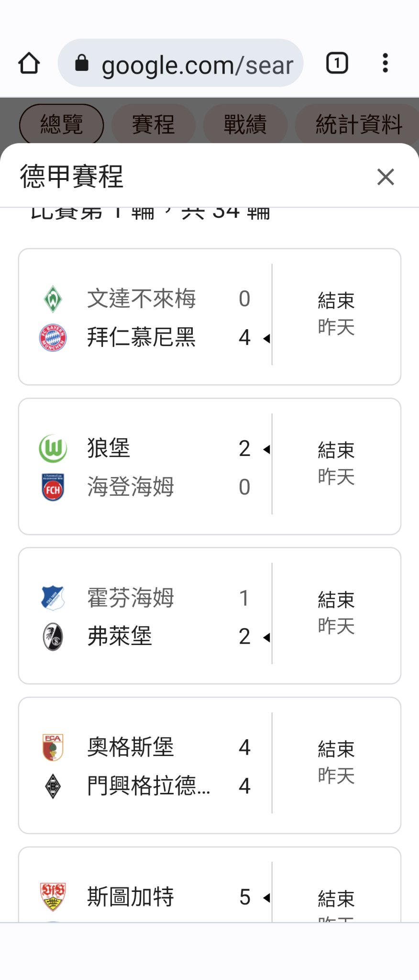Tap the Heidenheim FCH logo
419x980 pixels.
53,487
